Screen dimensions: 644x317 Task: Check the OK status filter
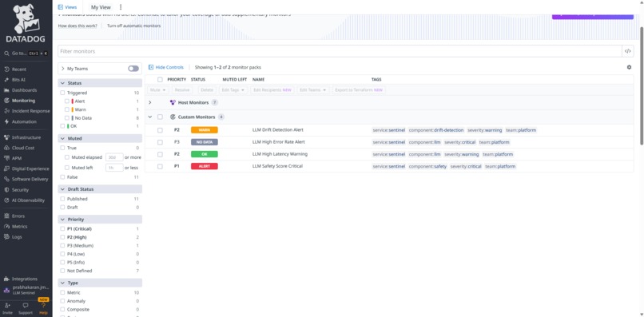tap(62, 126)
